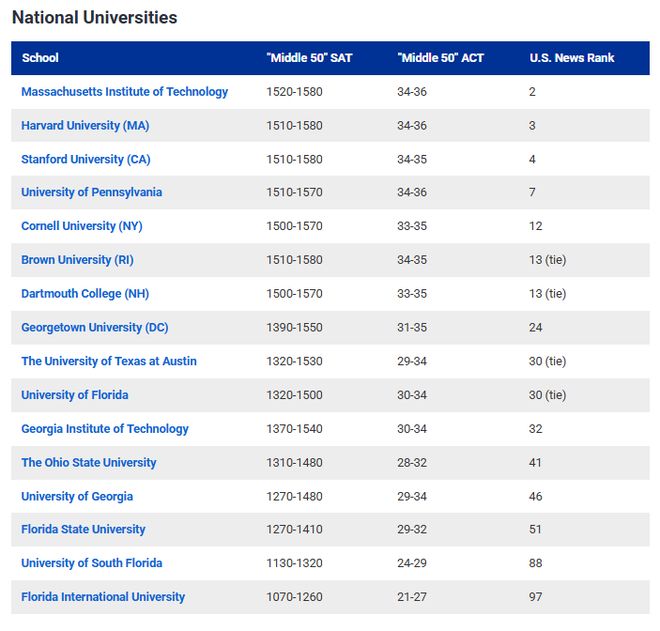Select University of Georgia's SAT range 1270-1480

click(294, 496)
